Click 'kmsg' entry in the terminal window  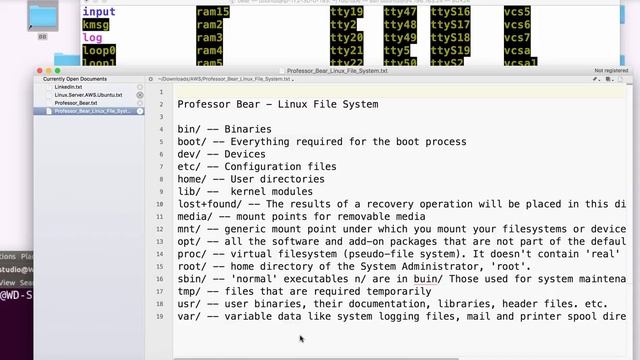click(x=96, y=25)
